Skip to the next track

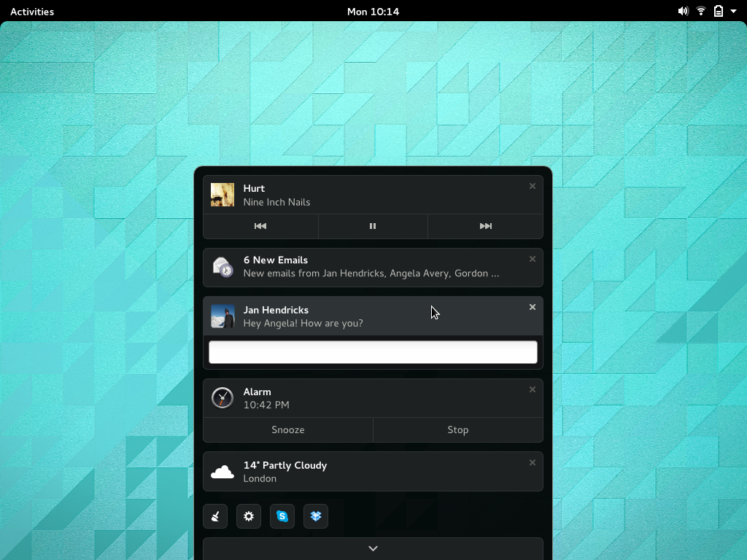click(486, 226)
